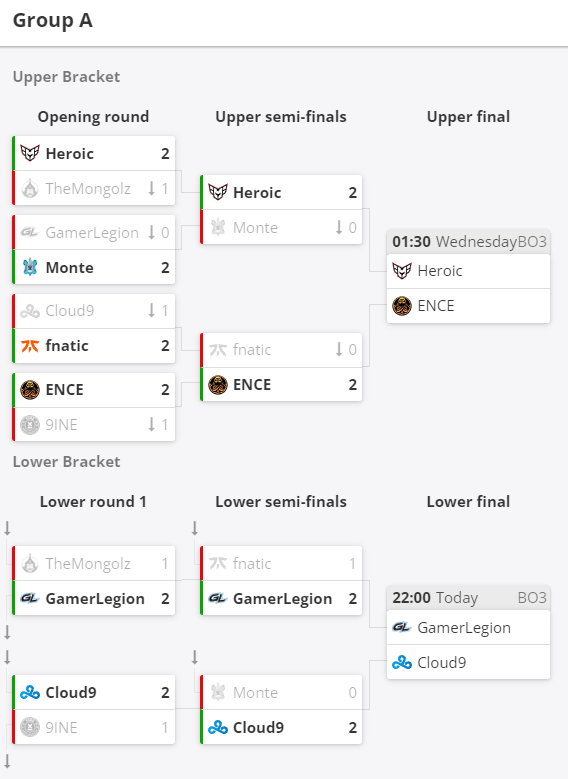568x779 pixels.
Task: Open Cloud9 vs 9INE Lower round 1 match
Action: (93, 709)
